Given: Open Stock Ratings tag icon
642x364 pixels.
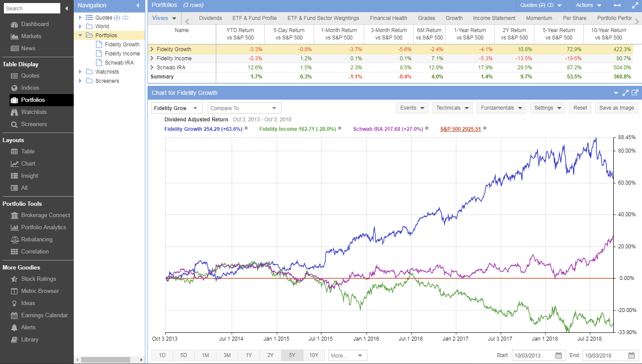Looking at the screenshot, I should tap(14, 279).
